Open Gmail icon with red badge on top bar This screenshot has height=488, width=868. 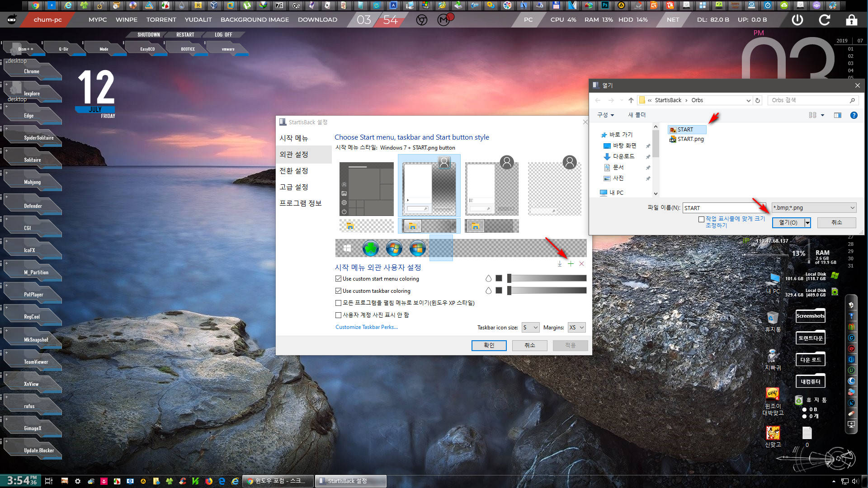click(x=445, y=19)
